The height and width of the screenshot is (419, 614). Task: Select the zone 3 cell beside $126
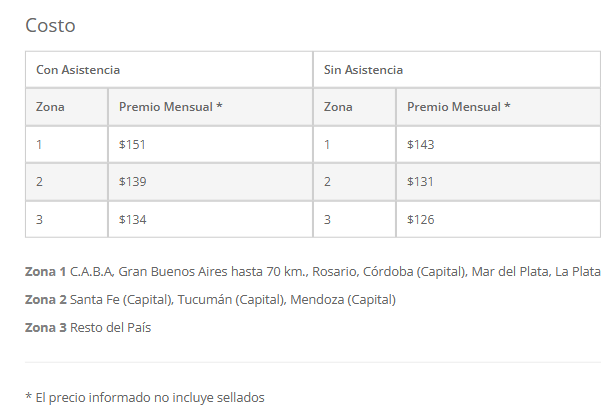click(328, 219)
